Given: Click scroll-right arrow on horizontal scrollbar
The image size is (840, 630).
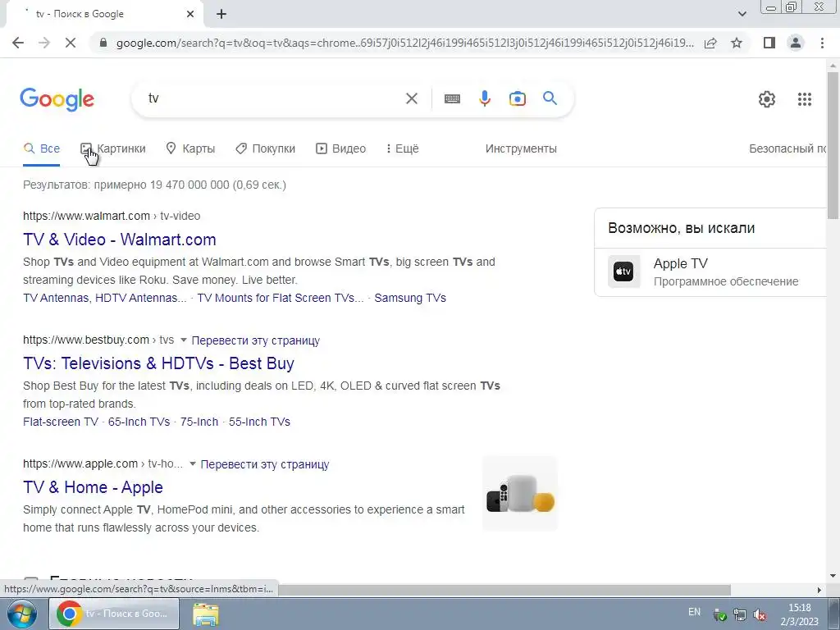Looking at the screenshot, I should click(819, 590).
